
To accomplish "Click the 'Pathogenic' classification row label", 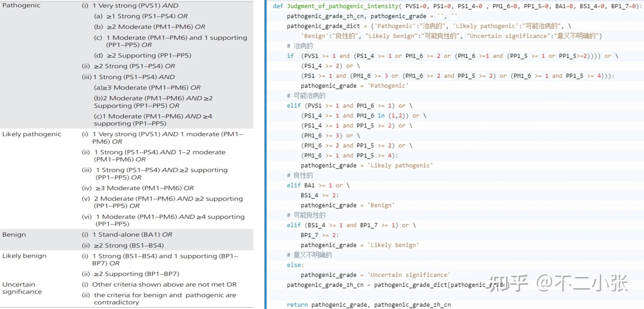I will 21,5.
